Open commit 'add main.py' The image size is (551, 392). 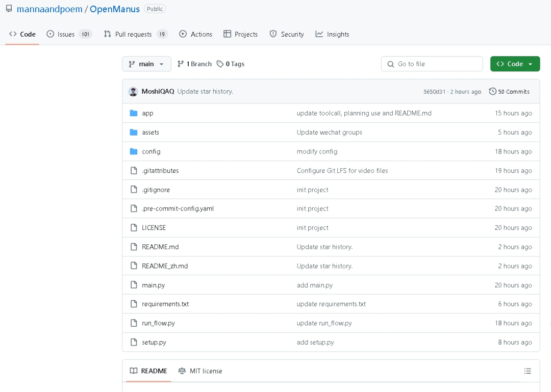tap(314, 285)
